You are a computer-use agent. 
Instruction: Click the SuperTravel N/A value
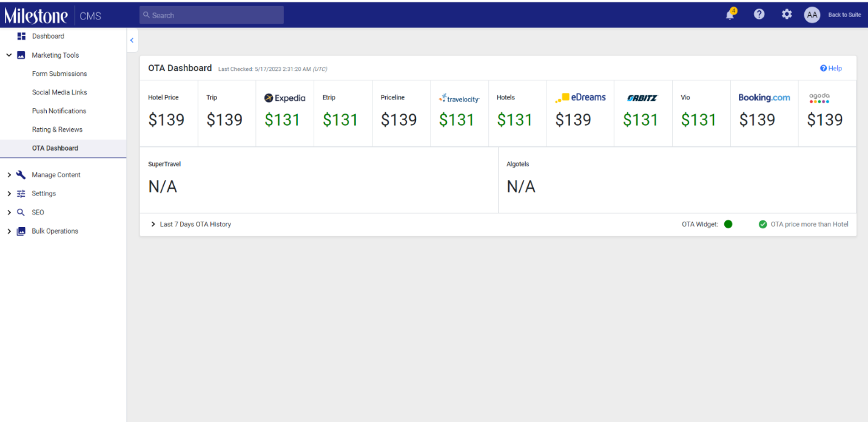(163, 187)
